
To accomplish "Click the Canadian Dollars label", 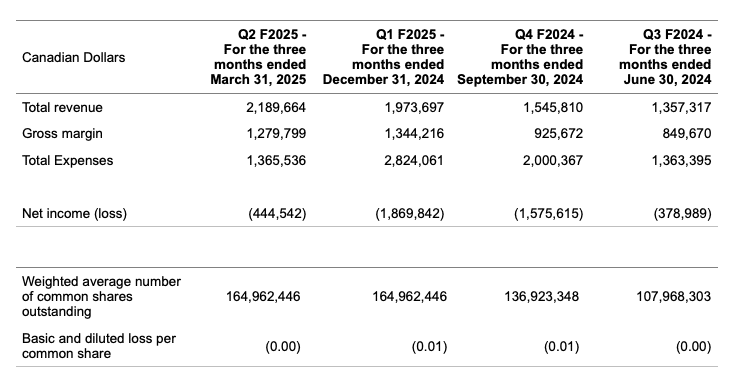I will (73, 57).
